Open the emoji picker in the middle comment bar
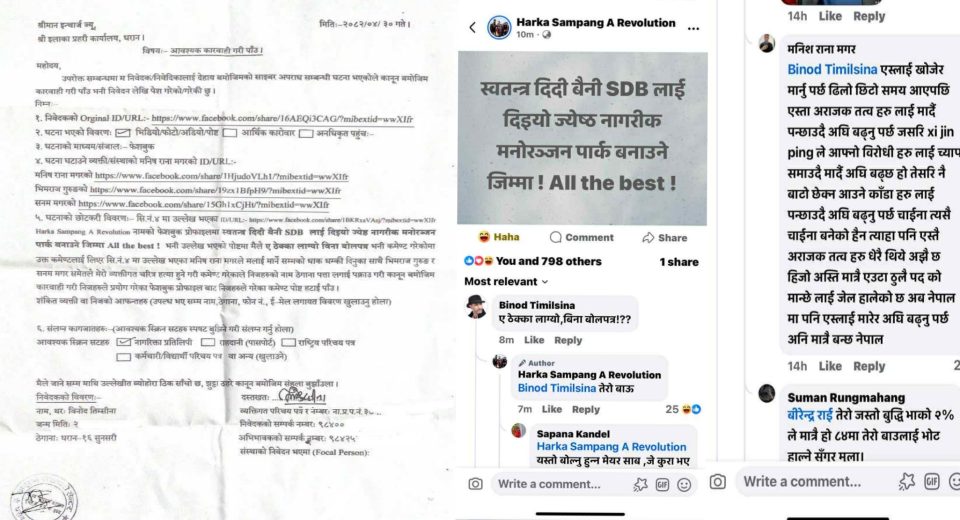This screenshot has width=960, height=520. tap(684, 484)
